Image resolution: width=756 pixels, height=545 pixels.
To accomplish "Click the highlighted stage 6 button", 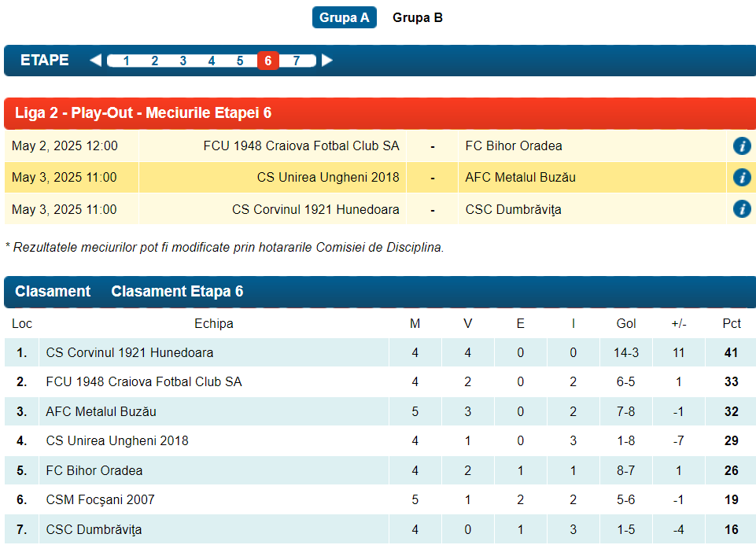I will [267, 61].
